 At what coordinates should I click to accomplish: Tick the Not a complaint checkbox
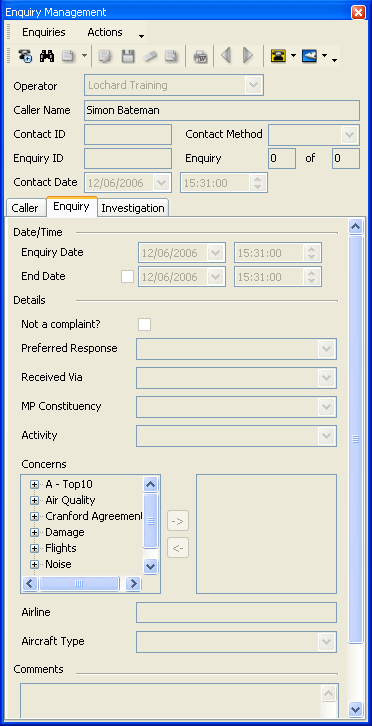coord(145,325)
